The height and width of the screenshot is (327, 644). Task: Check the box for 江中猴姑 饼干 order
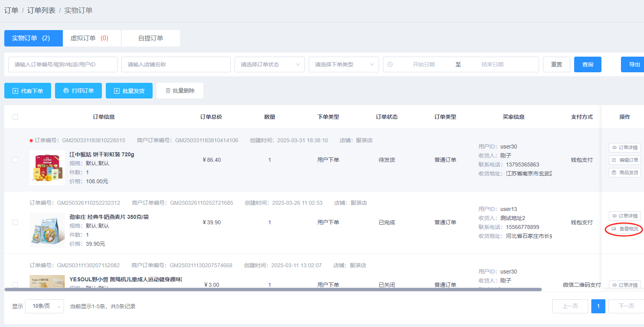tap(15, 160)
